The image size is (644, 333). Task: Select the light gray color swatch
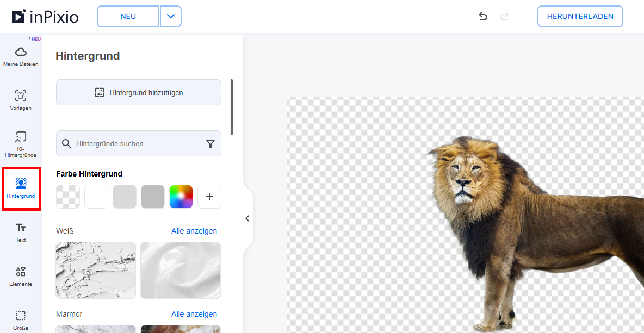click(x=125, y=197)
